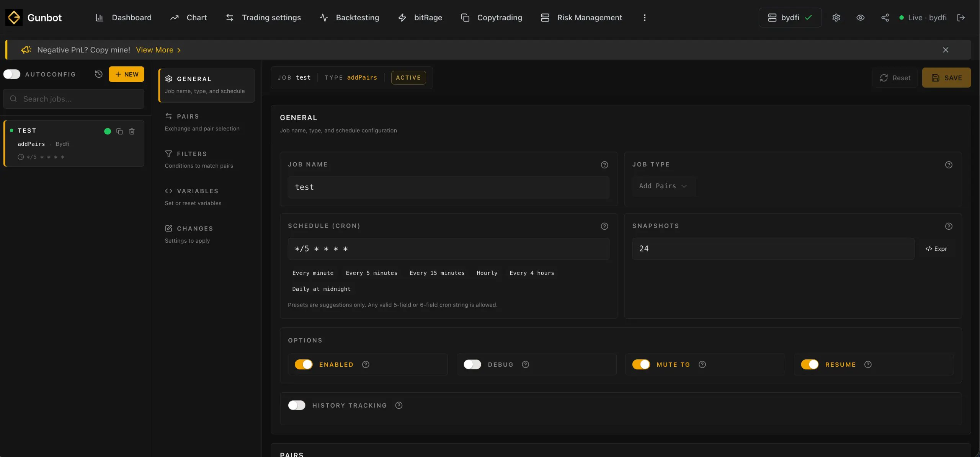Show help for Enabled option
980x457 pixels.
366,364
